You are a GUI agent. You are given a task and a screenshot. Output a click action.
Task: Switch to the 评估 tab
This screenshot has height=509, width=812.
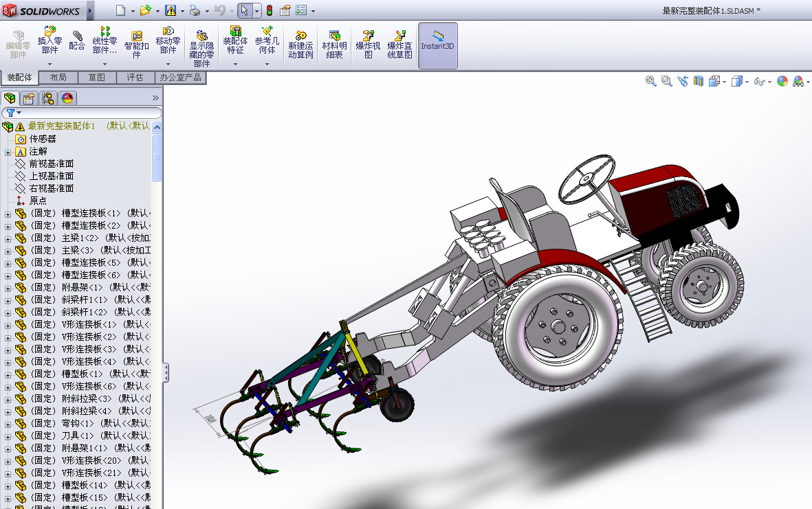pos(135,77)
